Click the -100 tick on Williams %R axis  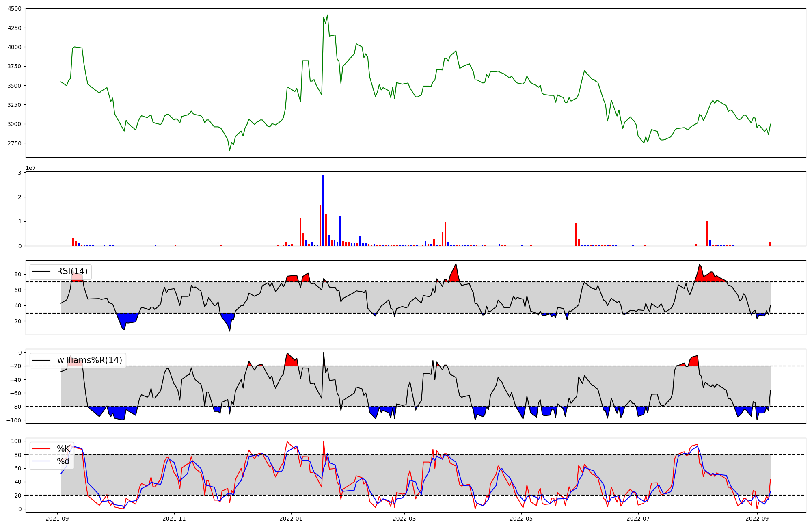14,420
